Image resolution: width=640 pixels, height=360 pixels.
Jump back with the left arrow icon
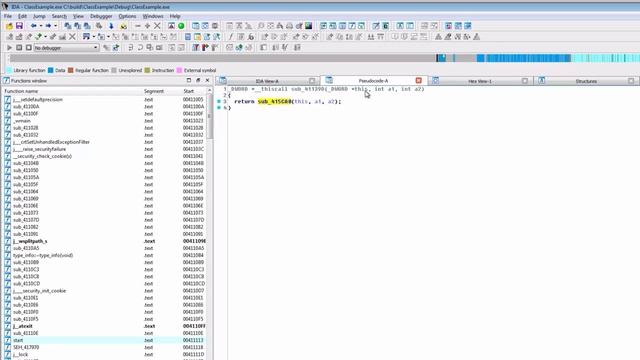pos(33,26)
